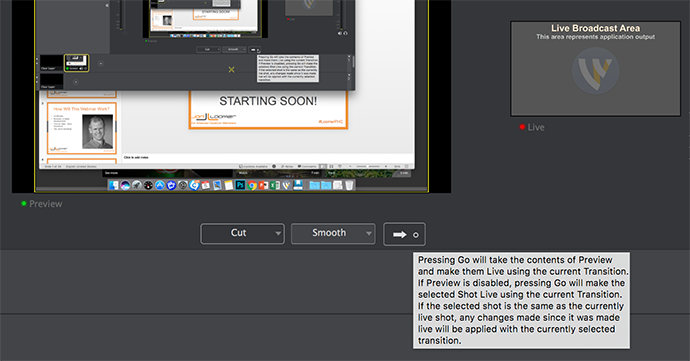
Task: Toggle the red Live indicator
Action: [x=522, y=127]
